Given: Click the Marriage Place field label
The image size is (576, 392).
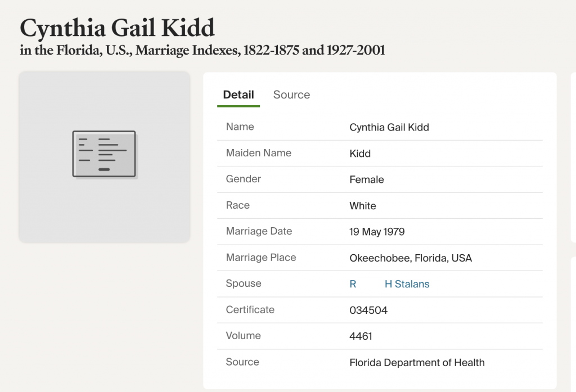Looking at the screenshot, I should point(261,258).
